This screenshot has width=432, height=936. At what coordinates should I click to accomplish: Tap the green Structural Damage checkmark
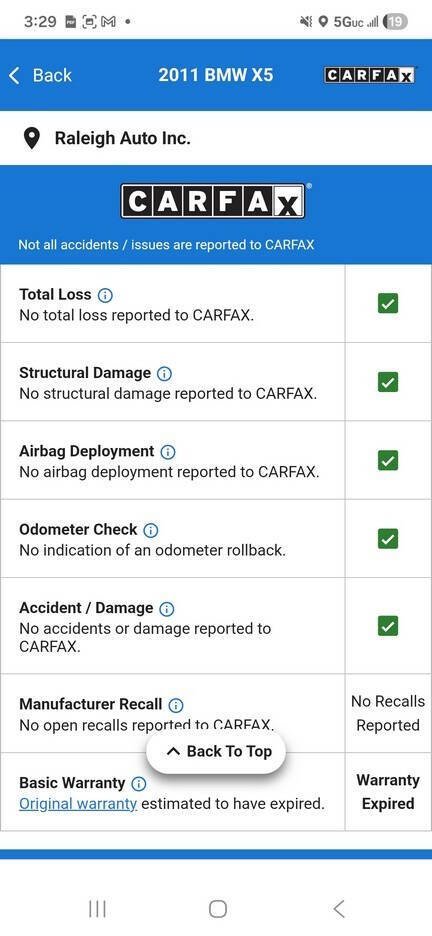point(388,382)
